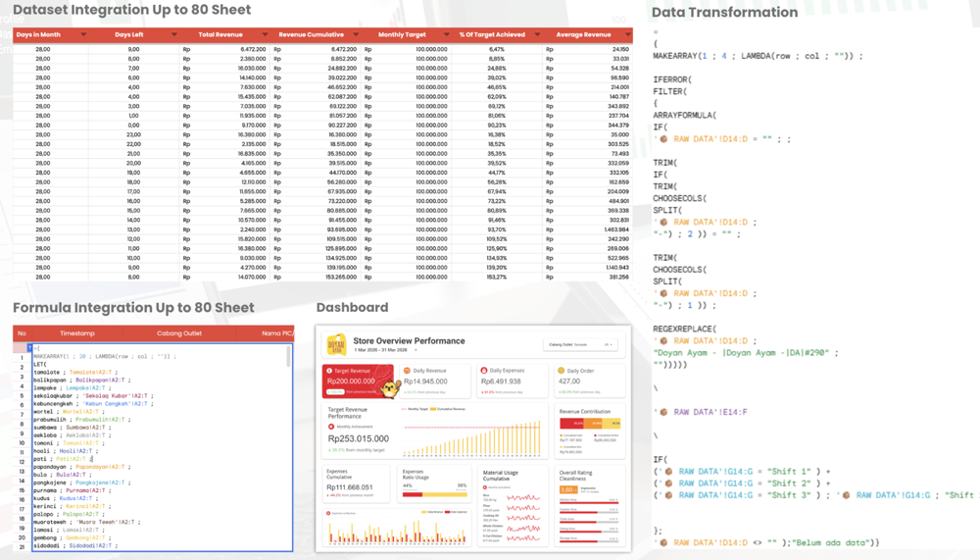Screen dimensions: 980x560
Task: Click the Cumulative Revenue chart legend entry
Action: click(448, 409)
